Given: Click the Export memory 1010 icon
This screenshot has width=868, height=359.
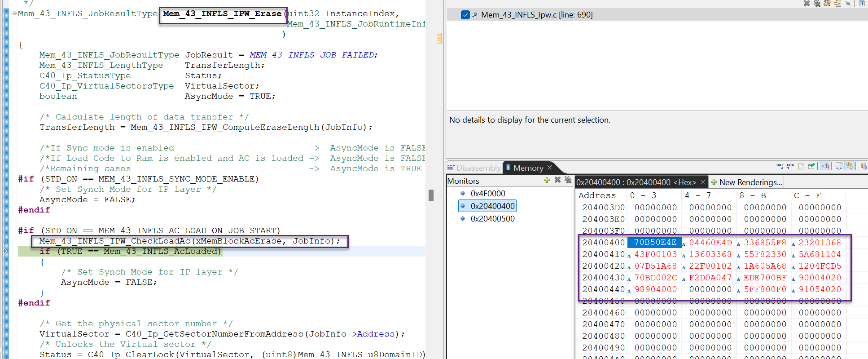Looking at the screenshot, I should click(790, 166).
